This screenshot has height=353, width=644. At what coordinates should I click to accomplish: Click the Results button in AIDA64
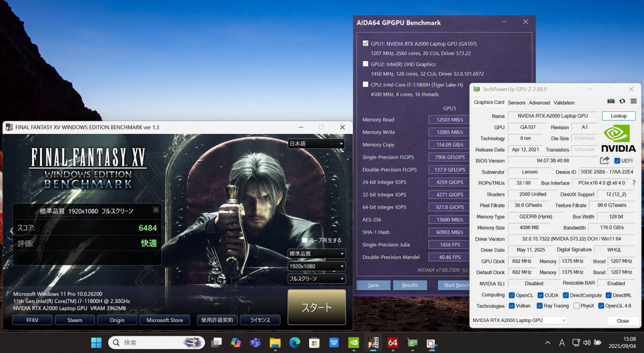[x=409, y=285]
